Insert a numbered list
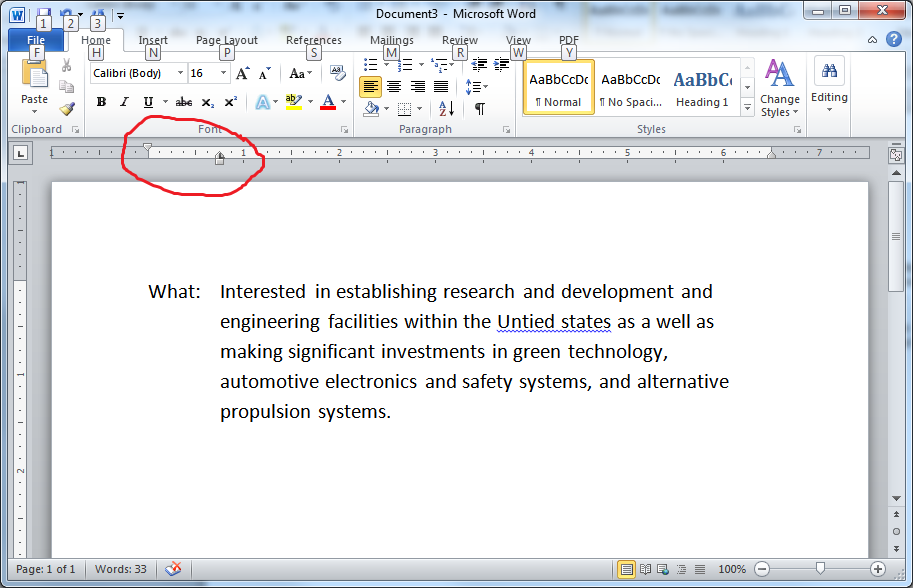 click(x=405, y=65)
